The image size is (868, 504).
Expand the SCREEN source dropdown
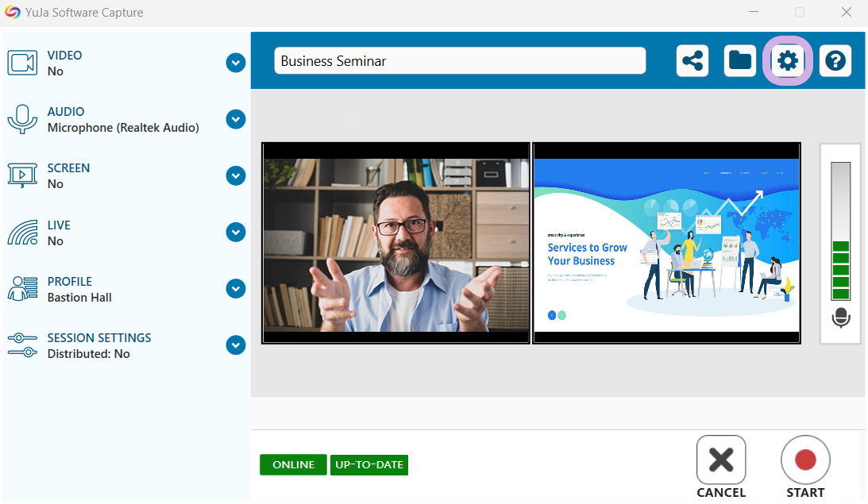[236, 176]
